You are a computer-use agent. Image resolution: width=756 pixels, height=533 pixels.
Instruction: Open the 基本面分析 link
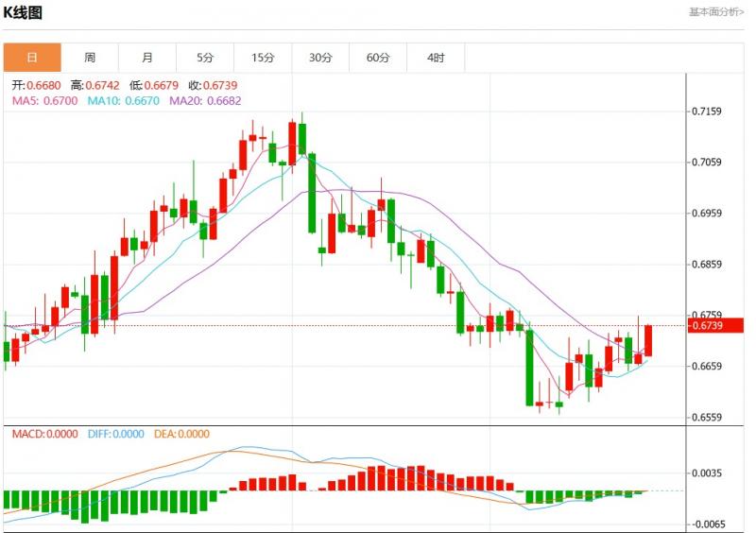(716, 12)
